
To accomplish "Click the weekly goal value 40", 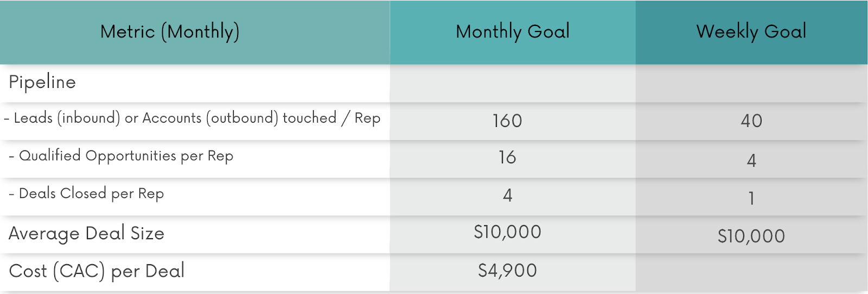I will point(751,120).
